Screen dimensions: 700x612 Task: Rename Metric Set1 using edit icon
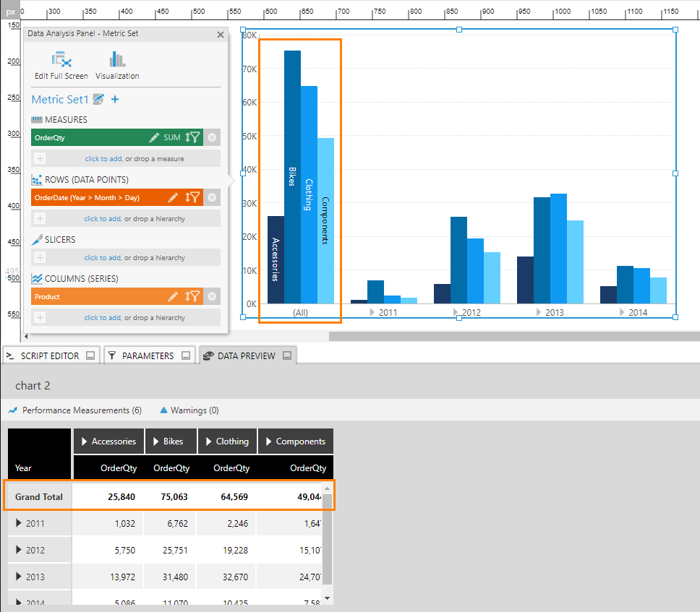[99, 100]
